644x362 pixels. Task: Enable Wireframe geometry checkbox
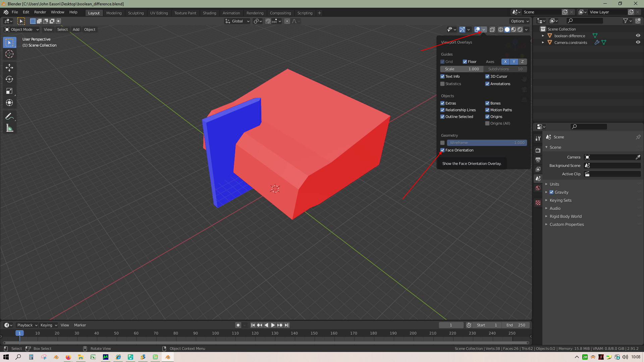(442, 143)
